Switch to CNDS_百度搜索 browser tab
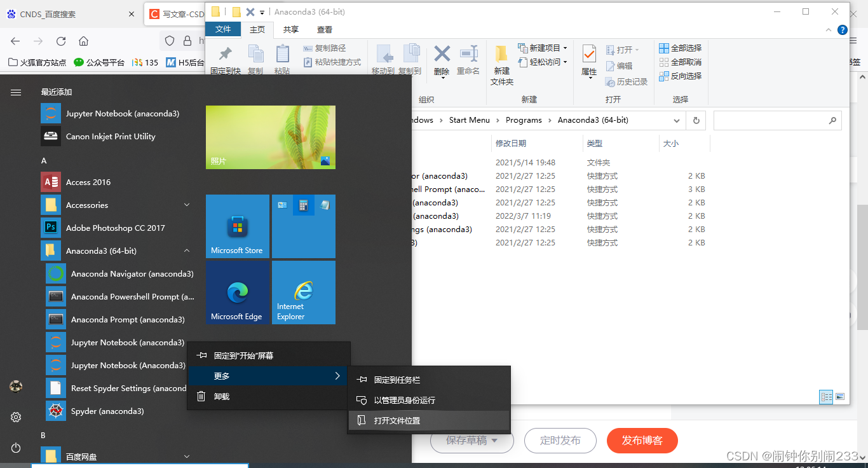 click(x=70, y=14)
